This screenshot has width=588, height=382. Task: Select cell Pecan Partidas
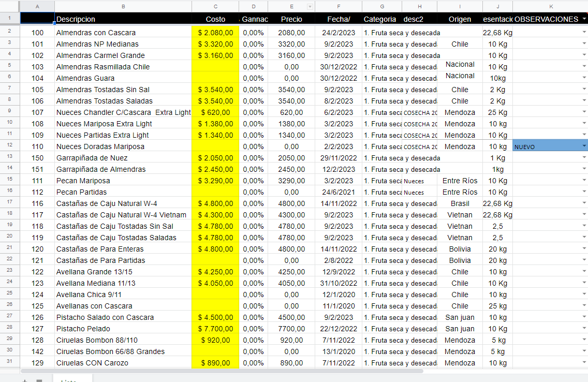pyautogui.click(x=123, y=192)
